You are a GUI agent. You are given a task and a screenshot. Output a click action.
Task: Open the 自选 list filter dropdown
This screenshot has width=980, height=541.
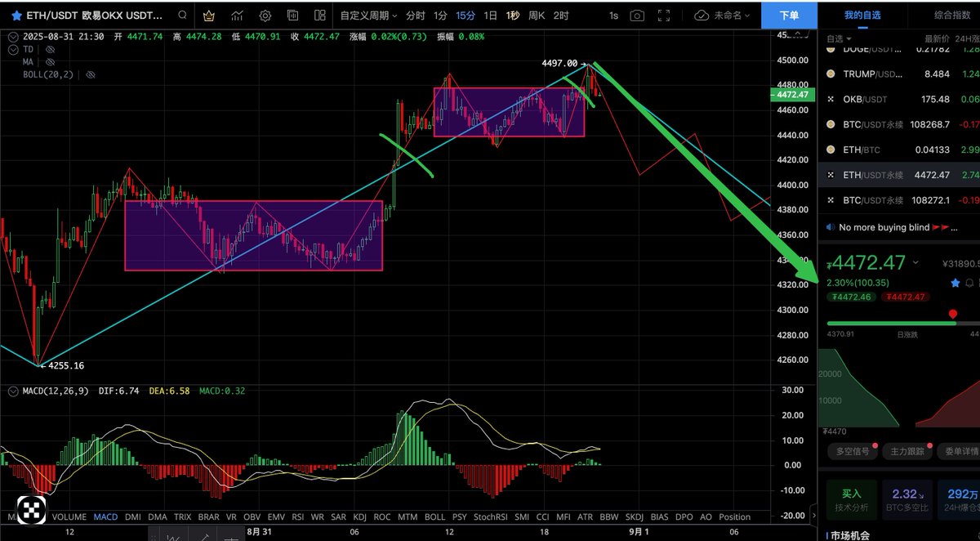coord(839,38)
